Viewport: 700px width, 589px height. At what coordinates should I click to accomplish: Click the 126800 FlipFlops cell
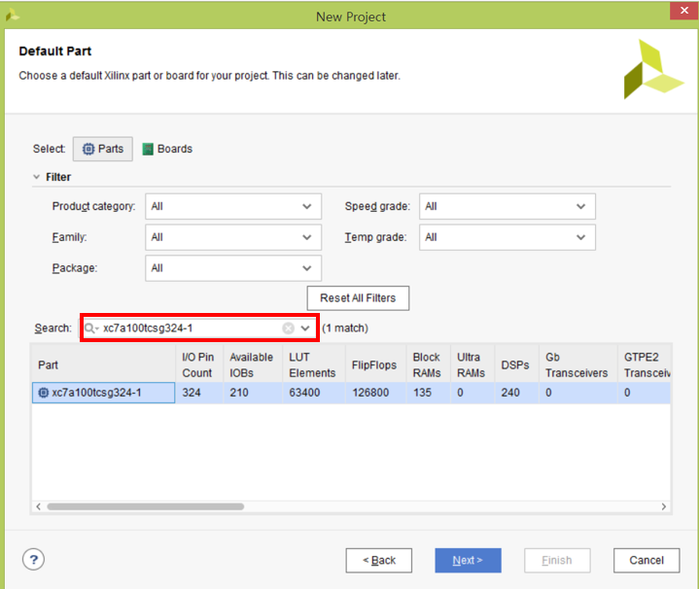(376, 393)
